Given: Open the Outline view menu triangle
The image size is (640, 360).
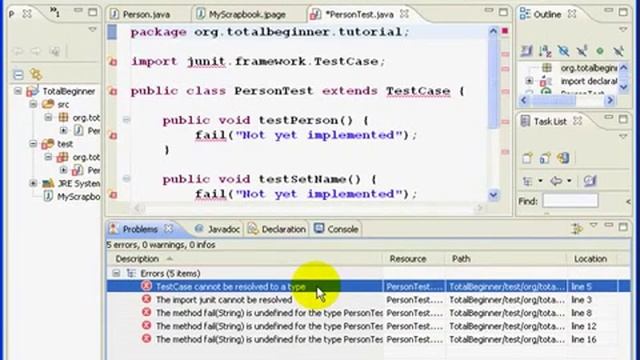Looking at the screenshot, I should pos(623,29).
